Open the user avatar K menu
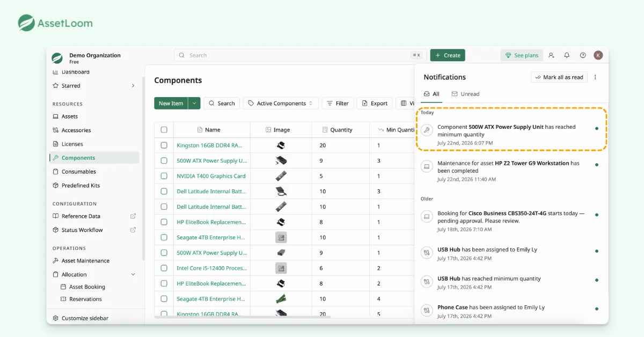 [x=598, y=55]
